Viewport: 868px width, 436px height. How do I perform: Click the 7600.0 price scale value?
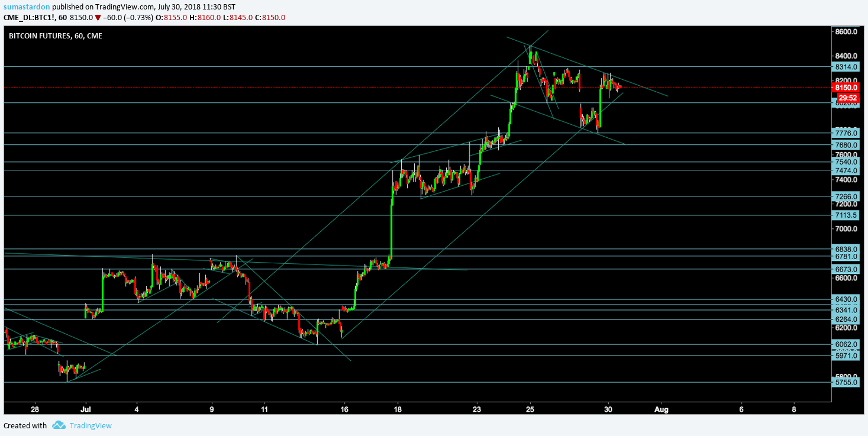coord(846,154)
